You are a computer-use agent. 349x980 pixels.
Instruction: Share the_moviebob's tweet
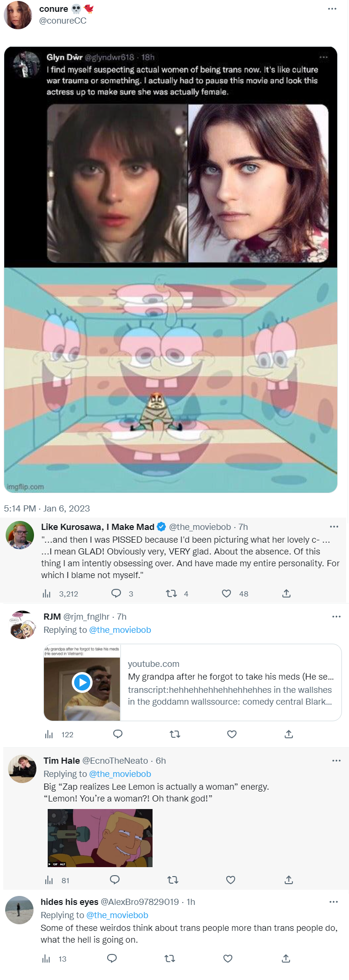point(286,593)
